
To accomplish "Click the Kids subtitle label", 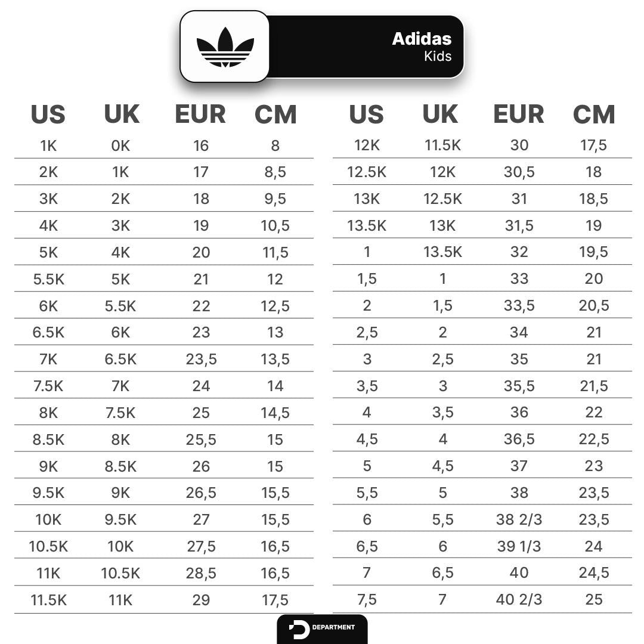I will 438,57.
